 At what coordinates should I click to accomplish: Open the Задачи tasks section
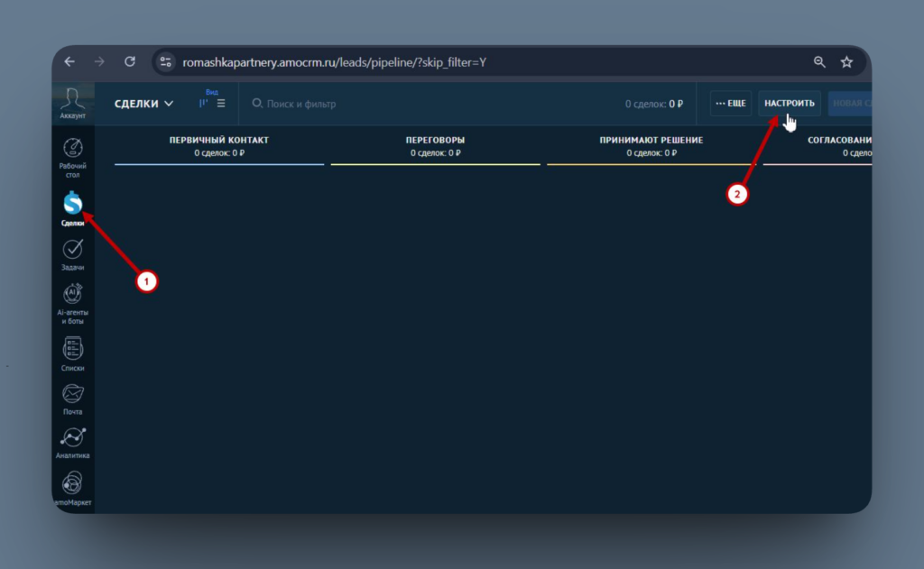click(72, 254)
